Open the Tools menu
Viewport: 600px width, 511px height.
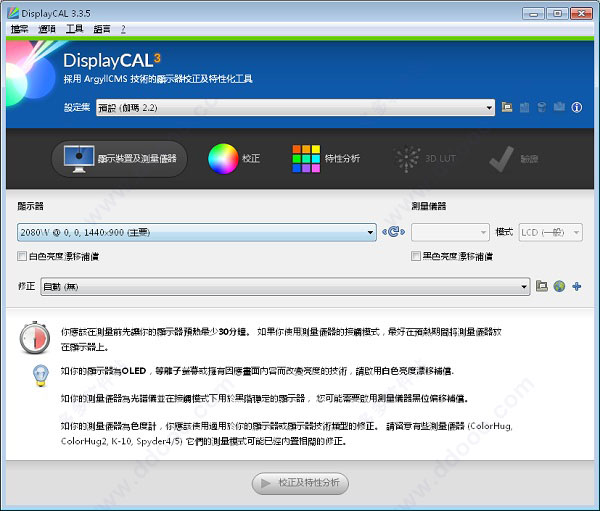74,29
